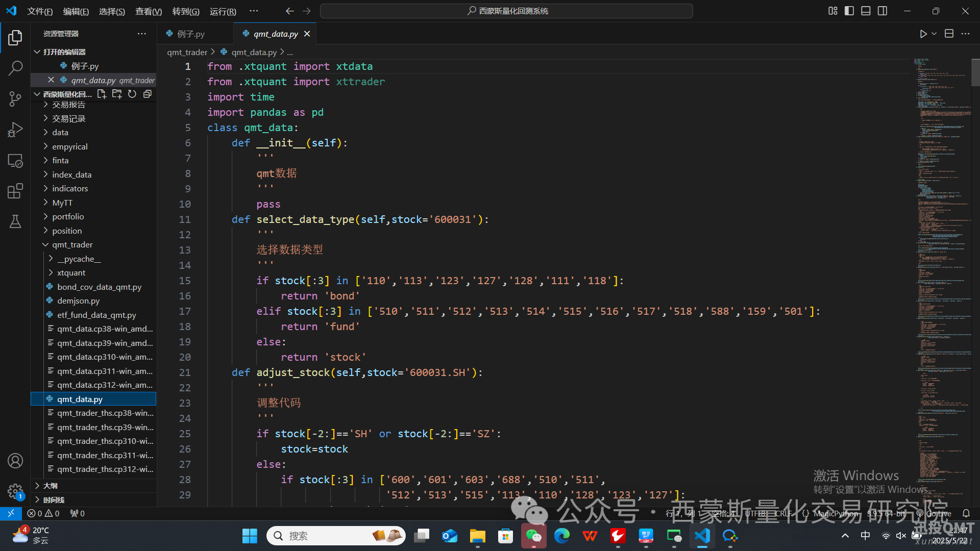Refresh the explorer file tree
The width and height of the screenshot is (980, 551).
132,94
